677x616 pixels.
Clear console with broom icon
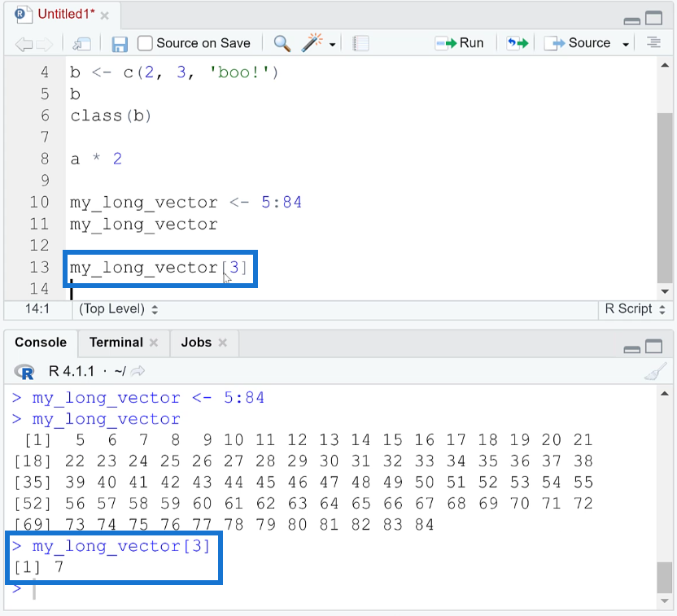pos(655,371)
